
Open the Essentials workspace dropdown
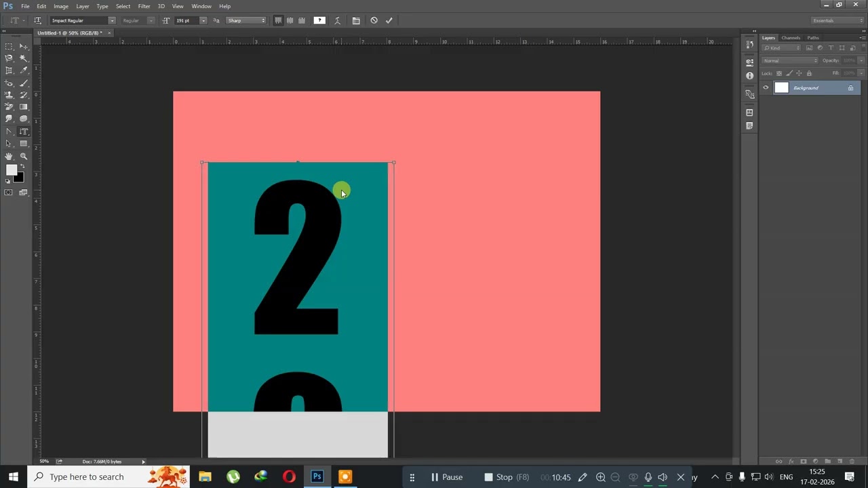click(838, 20)
